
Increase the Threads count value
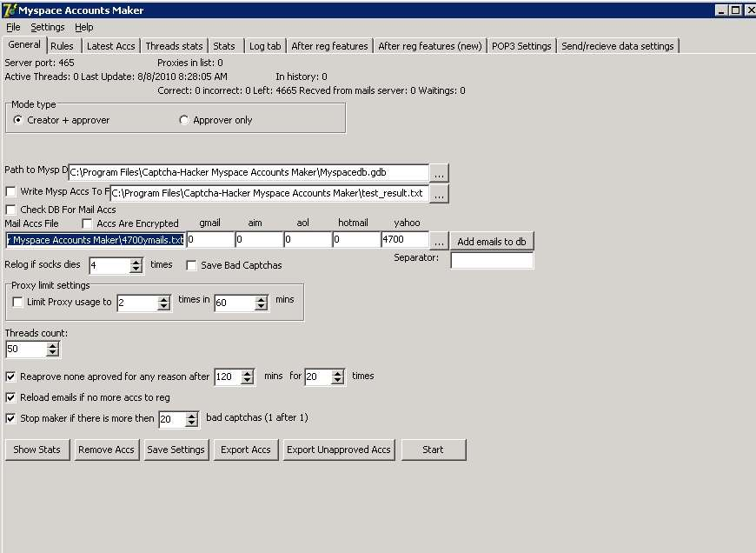pos(52,345)
